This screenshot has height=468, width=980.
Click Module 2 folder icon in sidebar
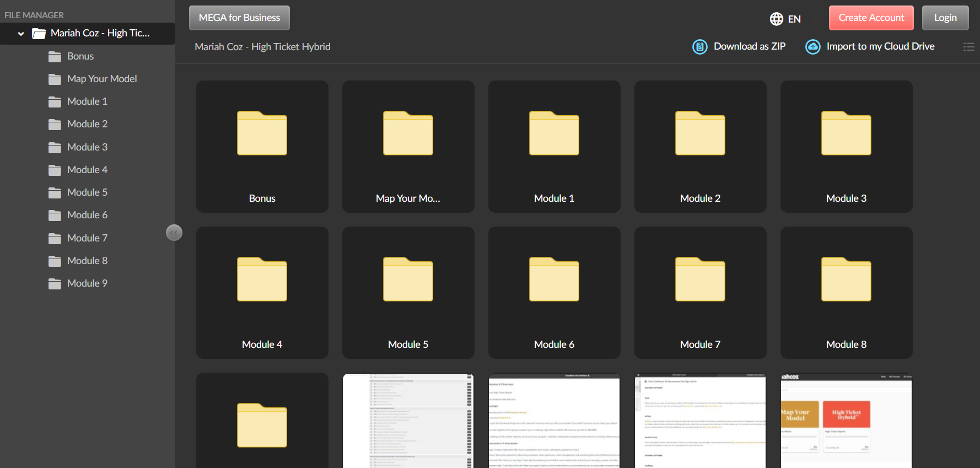point(55,125)
